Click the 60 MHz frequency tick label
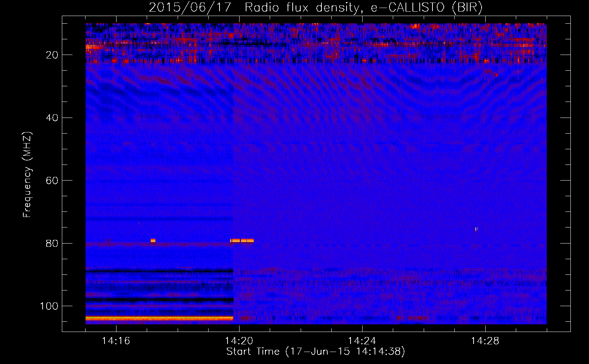This screenshot has width=589, height=364. coord(52,181)
